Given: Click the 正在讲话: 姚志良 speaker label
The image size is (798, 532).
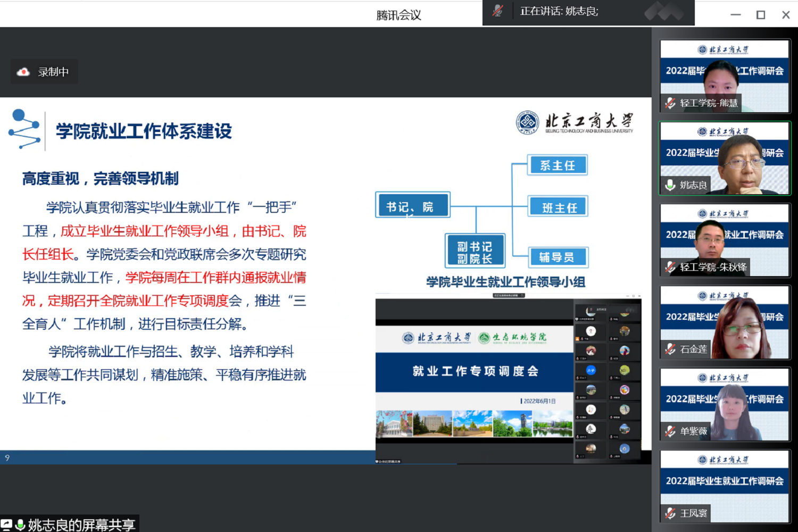Looking at the screenshot, I should coord(559,11).
